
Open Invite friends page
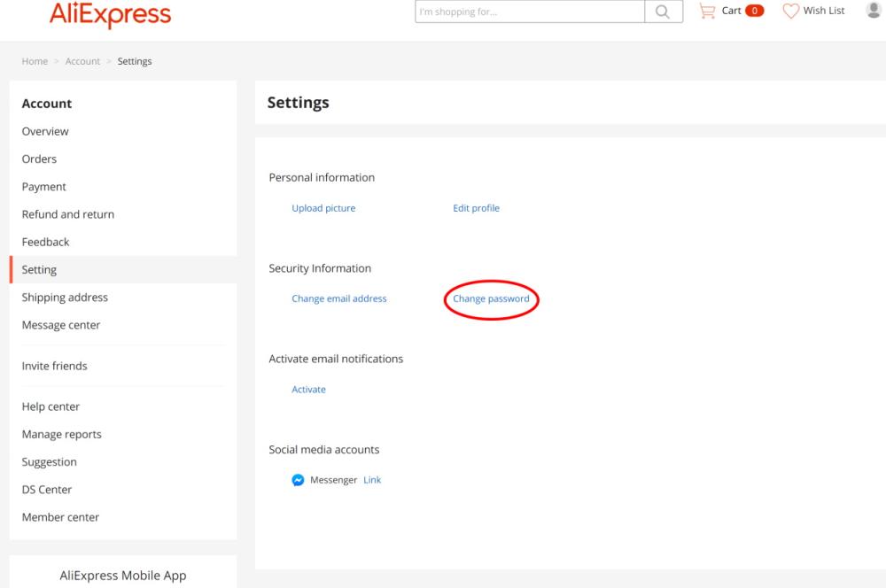coord(54,366)
